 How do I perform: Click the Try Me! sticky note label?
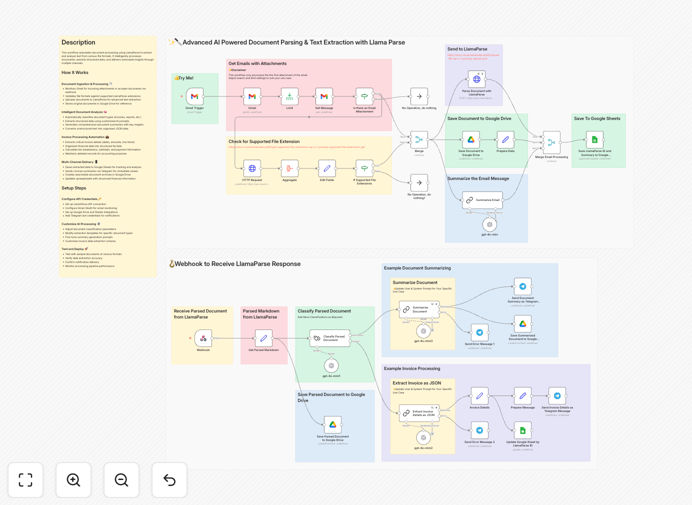pos(186,78)
